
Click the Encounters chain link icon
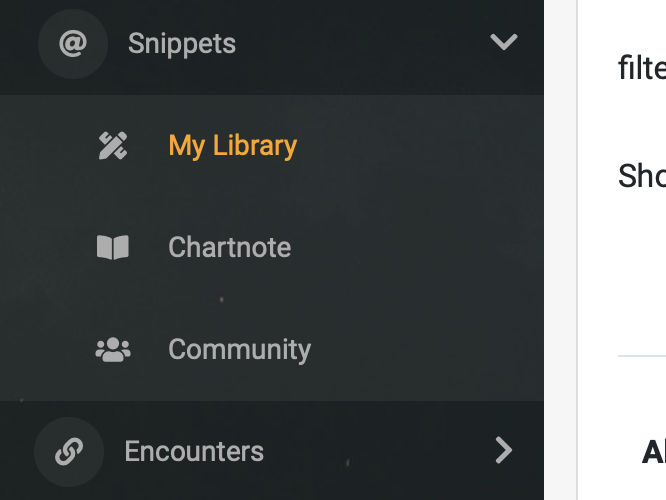69,452
